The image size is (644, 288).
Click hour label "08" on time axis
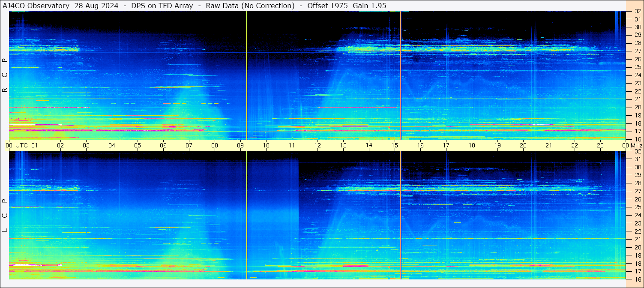215,145
